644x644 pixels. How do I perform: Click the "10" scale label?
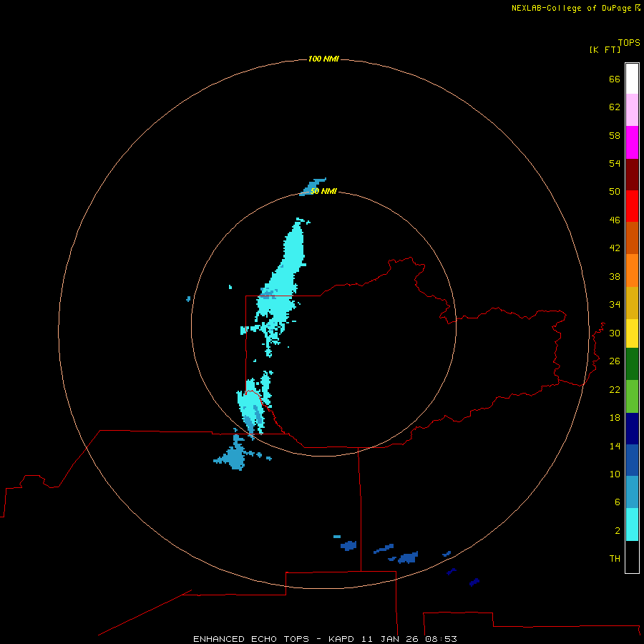615,474
